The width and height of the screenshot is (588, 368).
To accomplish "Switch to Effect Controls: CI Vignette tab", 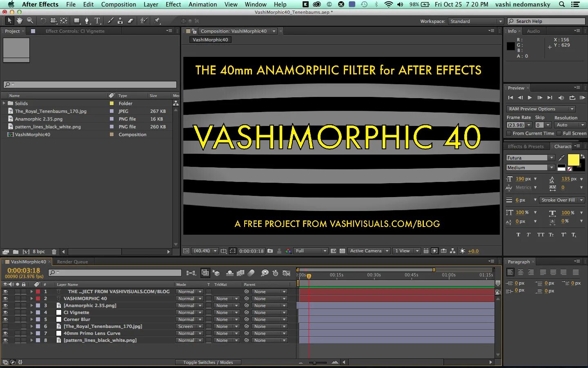I will click(75, 31).
